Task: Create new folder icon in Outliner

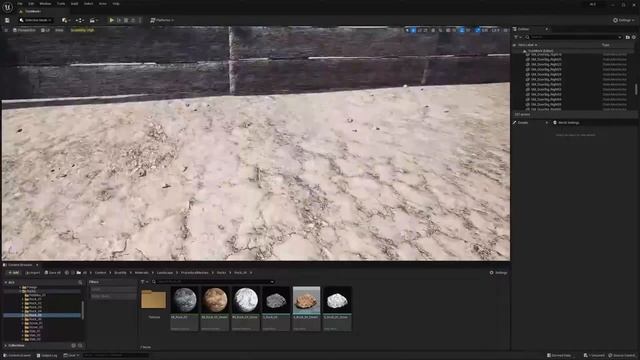Action: pos(628,37)
